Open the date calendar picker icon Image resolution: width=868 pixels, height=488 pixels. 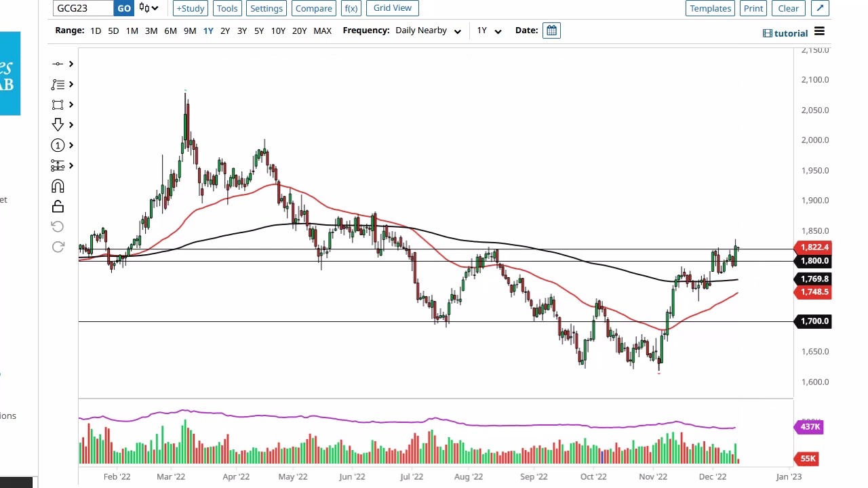coord(551,30)
